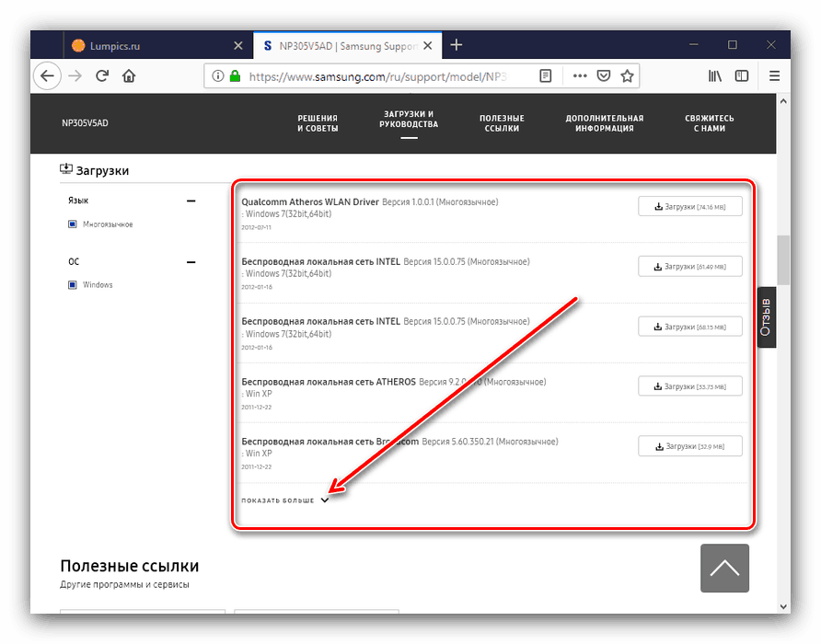Open Полезные ссылки nav item

click(502, 123)
